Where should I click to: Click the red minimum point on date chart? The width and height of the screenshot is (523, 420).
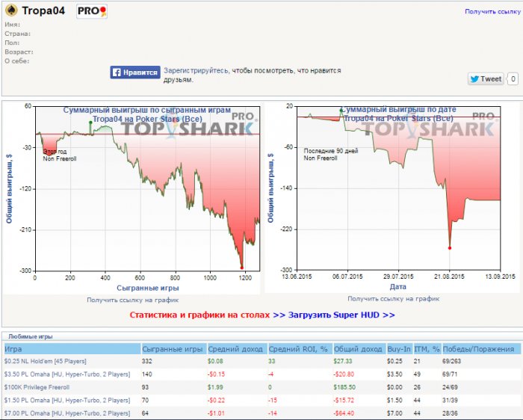coord(450,248)
